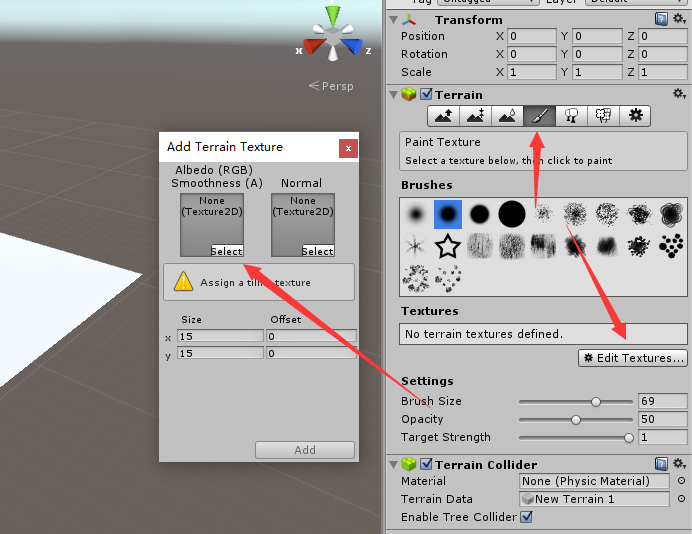
Task: Toggle Enable Tree Collider checkbox
Action: tap(526, 517)
